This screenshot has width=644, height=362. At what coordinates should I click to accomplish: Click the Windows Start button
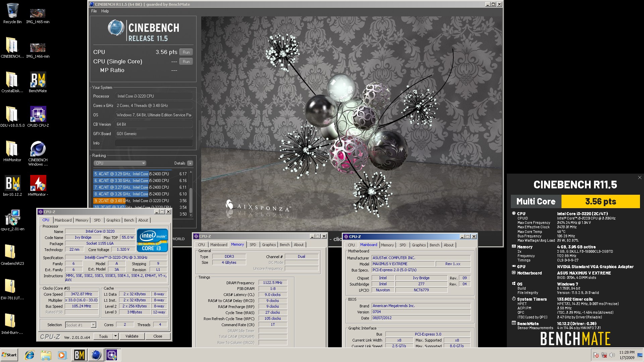[9, 355]
